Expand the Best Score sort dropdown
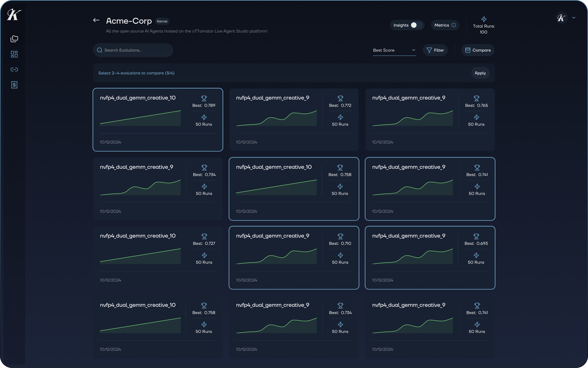This screenshot has height=368, width=588. [x=394, y=50]
